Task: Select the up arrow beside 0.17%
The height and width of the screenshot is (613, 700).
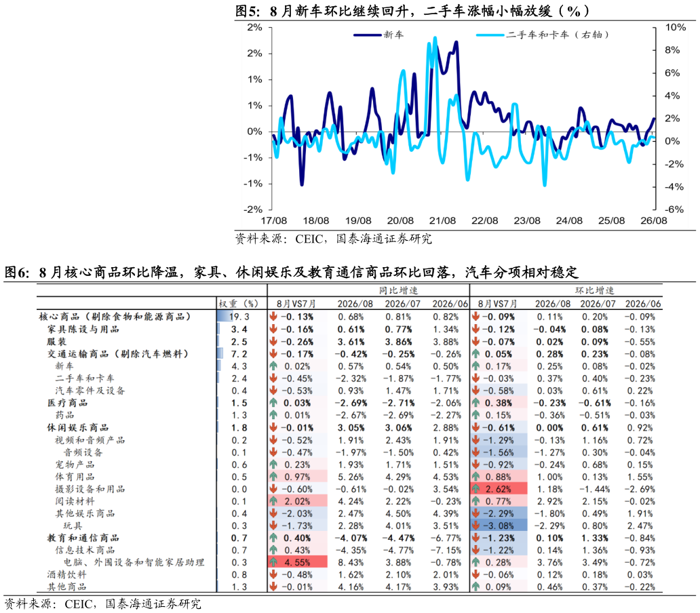Action: coord(475,366)
